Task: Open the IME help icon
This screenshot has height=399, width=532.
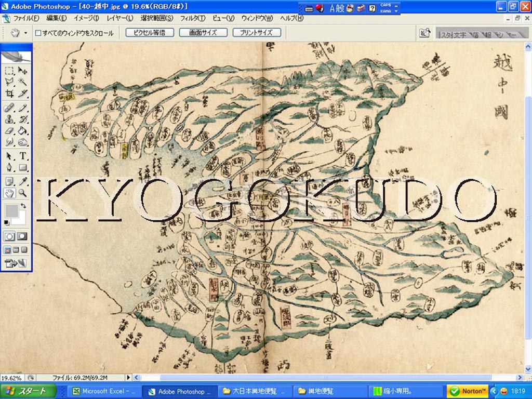Action: click(372, 8)
